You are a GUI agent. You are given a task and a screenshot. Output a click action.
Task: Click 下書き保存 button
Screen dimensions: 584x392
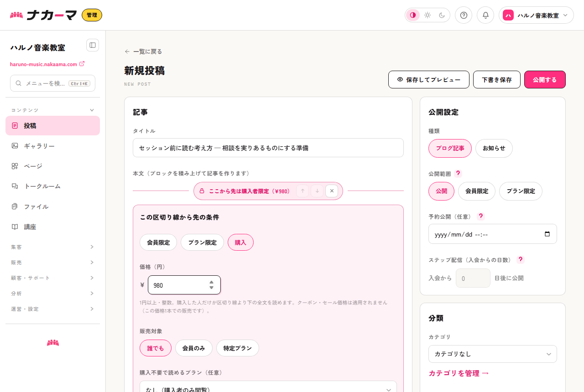[497, 79]
